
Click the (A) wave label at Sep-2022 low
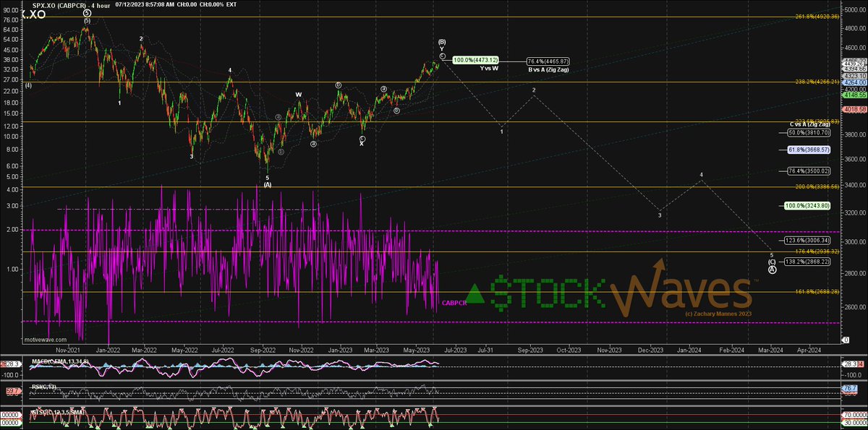click(268, 184)
